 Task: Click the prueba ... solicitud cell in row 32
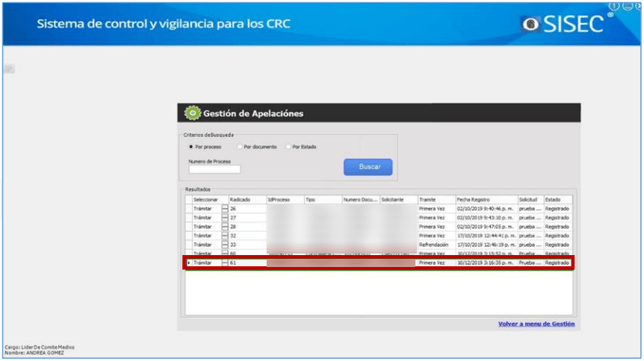pyautogui.click(x=530, y=236)
